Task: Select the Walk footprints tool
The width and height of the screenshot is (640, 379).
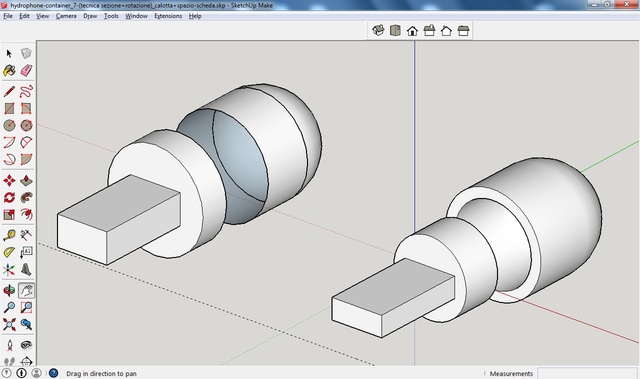Action: coord(9,361)
